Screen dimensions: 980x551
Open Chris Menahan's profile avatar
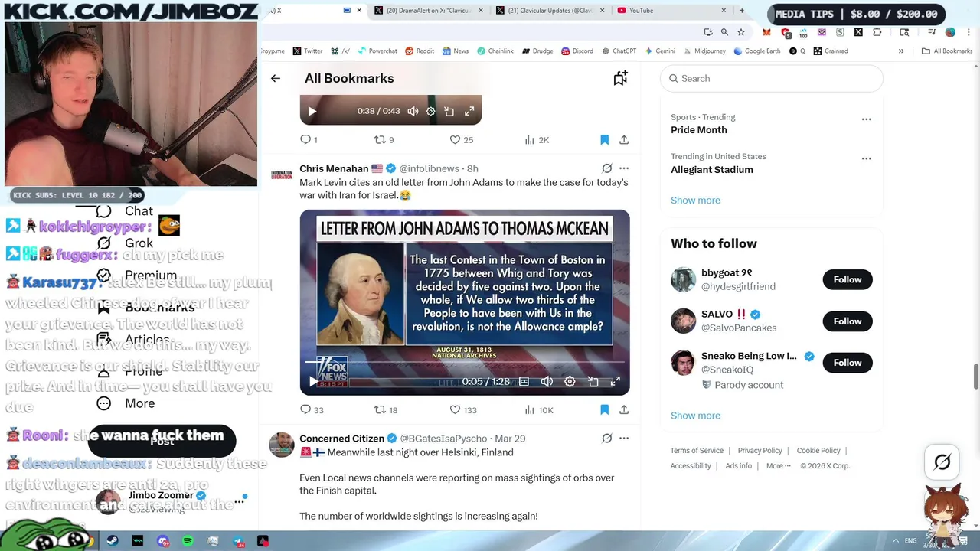pos(282,175)
